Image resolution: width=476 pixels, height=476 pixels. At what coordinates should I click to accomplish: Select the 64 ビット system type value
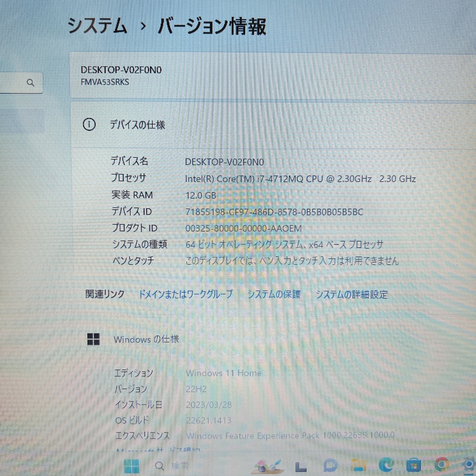coord(284,245)
